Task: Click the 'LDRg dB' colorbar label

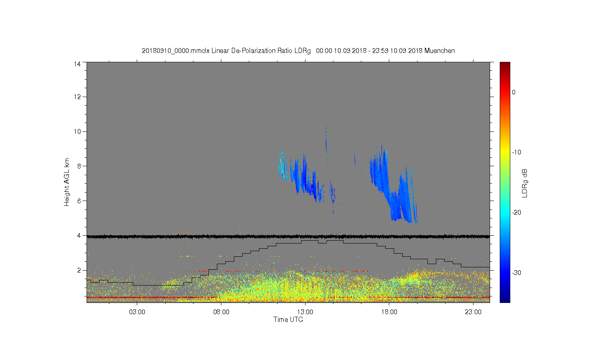Action: pos(525,183)
